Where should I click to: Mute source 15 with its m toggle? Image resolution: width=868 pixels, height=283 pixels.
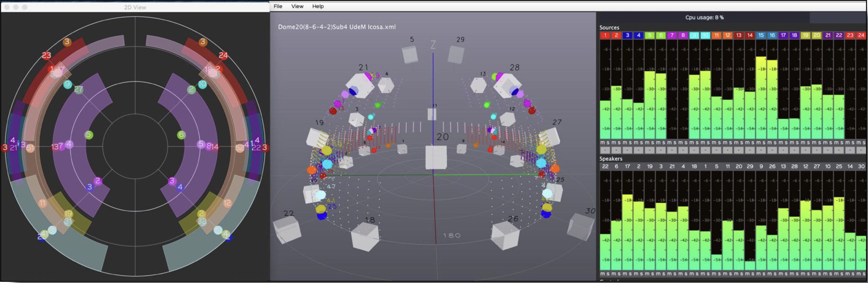(758, 142)
